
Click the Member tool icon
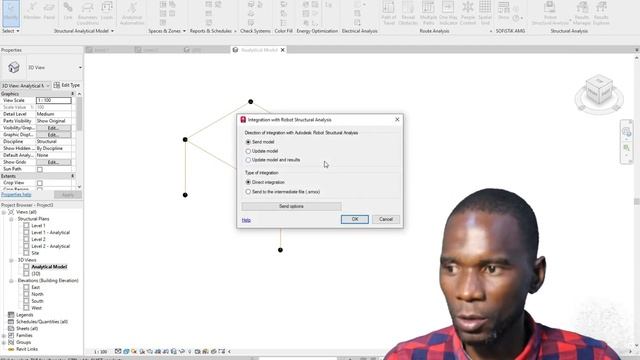(32, 11)
